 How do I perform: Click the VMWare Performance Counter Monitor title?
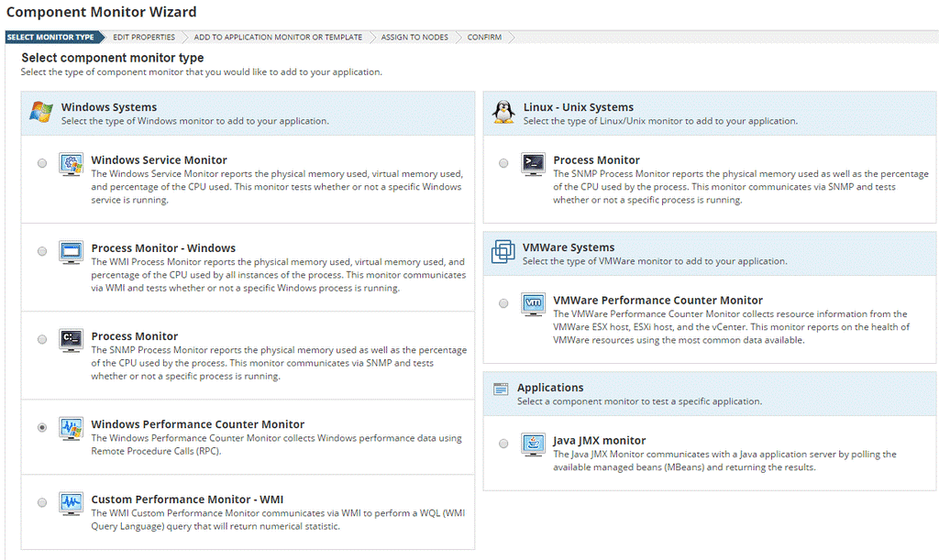(x=657, y=301)
